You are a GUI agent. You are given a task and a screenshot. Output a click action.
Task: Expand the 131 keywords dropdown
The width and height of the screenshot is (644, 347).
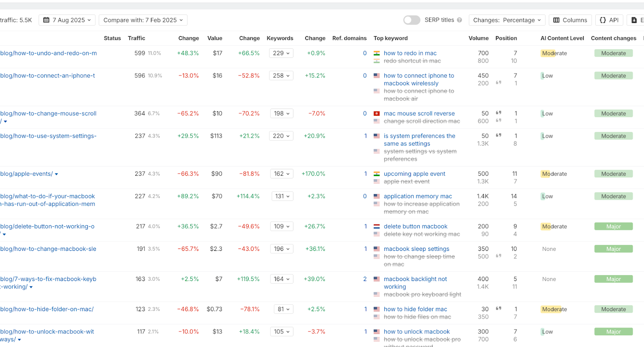click(x=283, y=196)
